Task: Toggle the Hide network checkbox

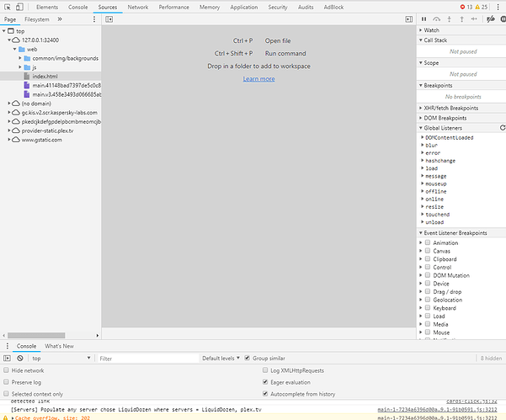Action: (x=6, y=370)
